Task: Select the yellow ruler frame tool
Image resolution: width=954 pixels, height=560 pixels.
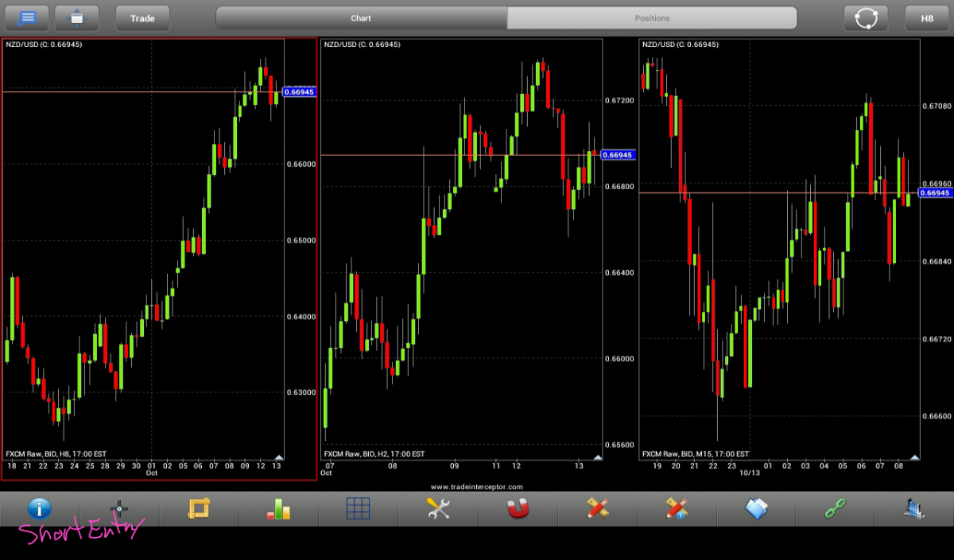Action: click(x=198, y=508)
